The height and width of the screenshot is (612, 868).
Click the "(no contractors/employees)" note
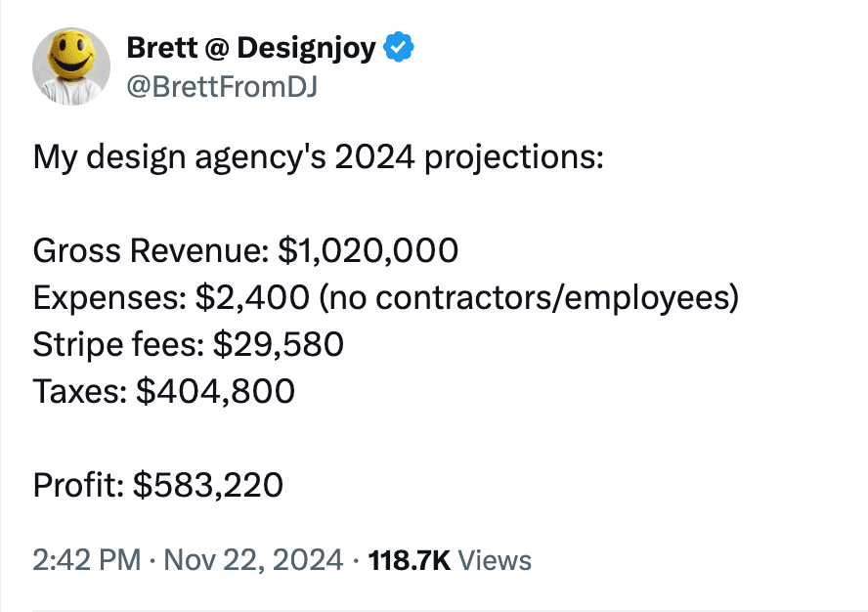coord(529,298)
